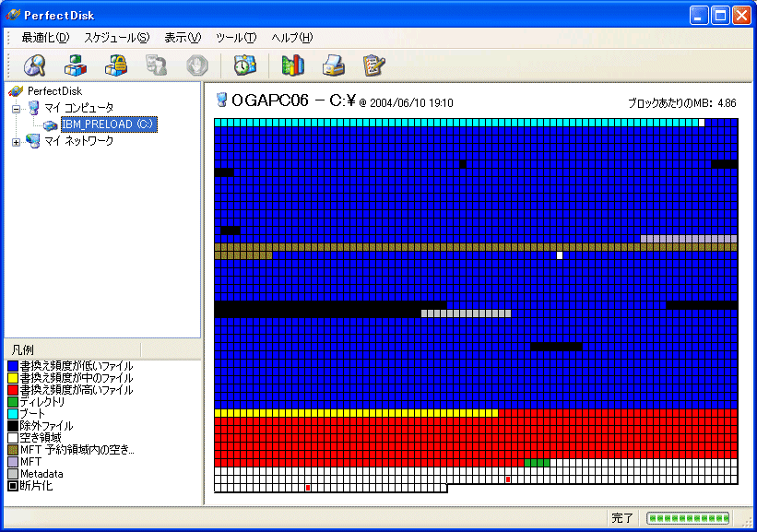Viewport: 757px width, 532px height.
Task: Click the grey Metadata legend swatch
Action: click(13, 474)
